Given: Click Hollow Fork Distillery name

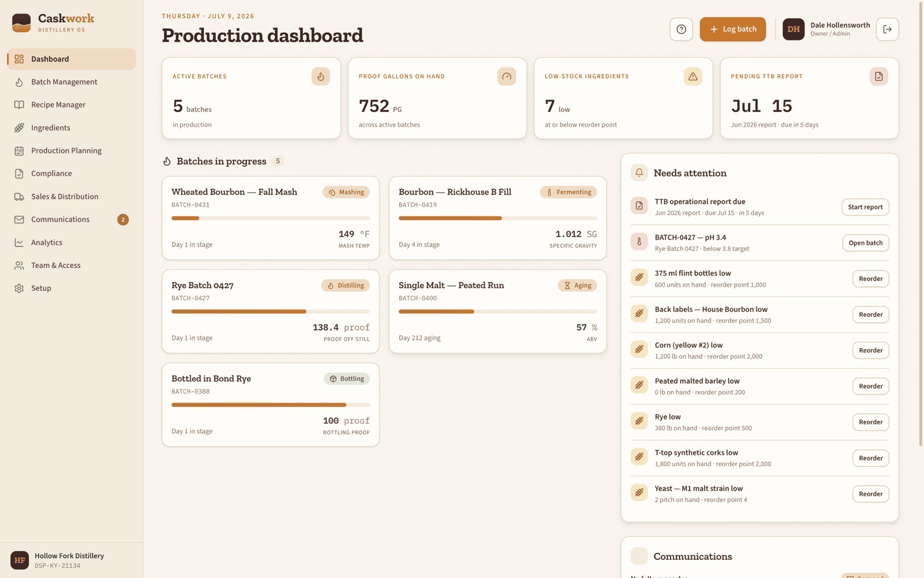Looking at the screenshot, I should click(x=69, y=556).
